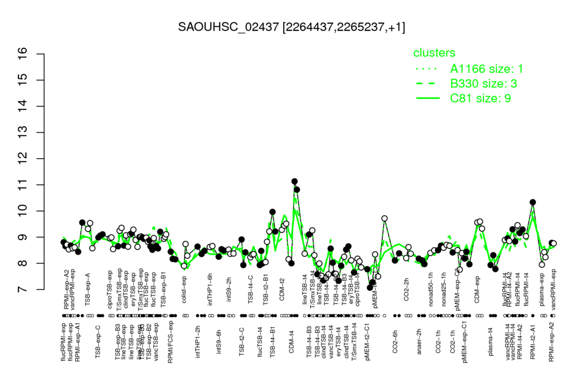Click the dotted line sample for A1166
This screenshot has width=588, height=368.
click(x=427, y=69)
